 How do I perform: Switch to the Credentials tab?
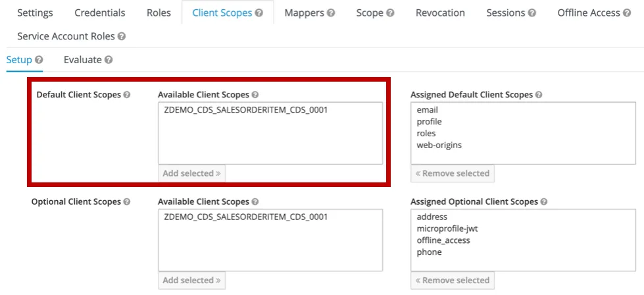tap(99, 13)
